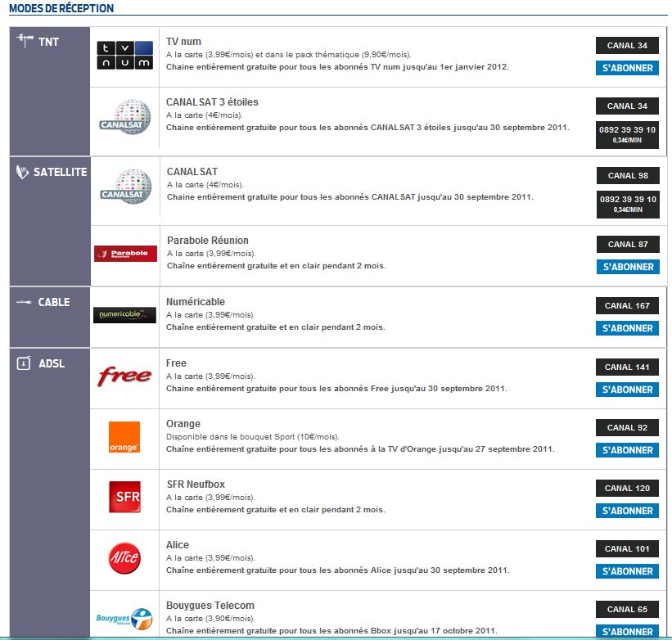Viewport: 672px width, 640px height.
Task: Click the ADSL box icon
Action: 24,363
